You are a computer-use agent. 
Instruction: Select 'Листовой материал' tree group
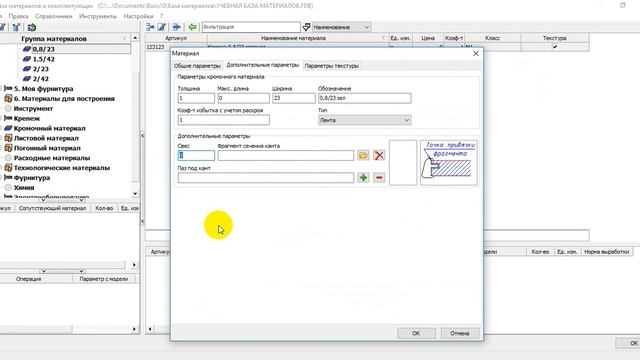click(x=46, y=138)
